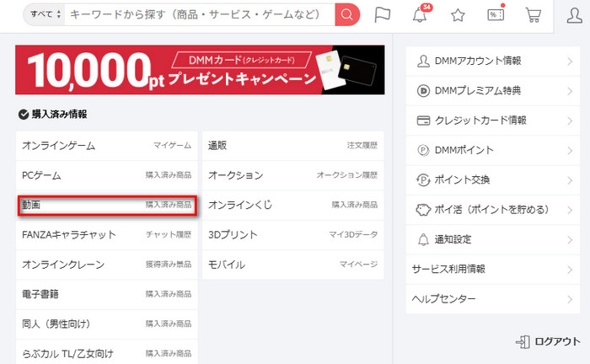590x364 pixels.
Task: Select DMMプレミアム特典 menu item
Action: pos(492,91)
